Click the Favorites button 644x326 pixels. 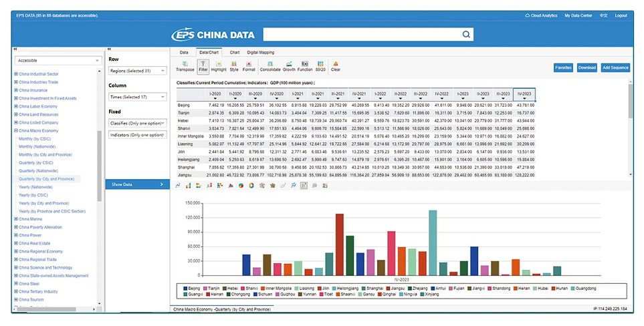563,67
